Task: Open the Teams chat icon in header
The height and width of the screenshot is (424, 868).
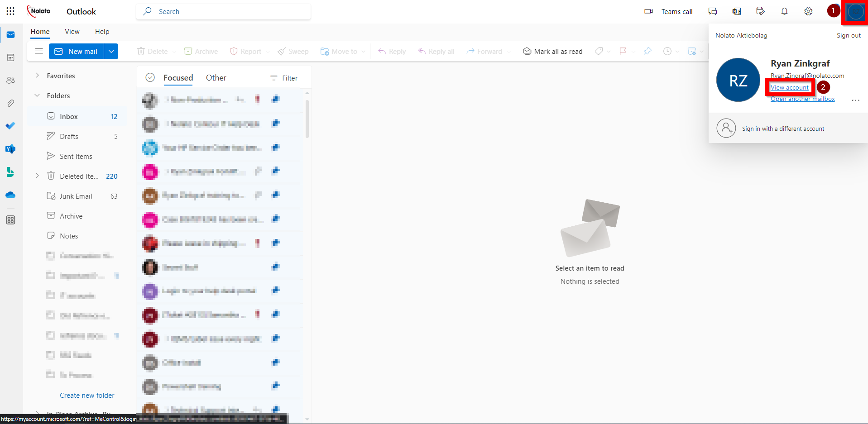Action: (713, 12)
